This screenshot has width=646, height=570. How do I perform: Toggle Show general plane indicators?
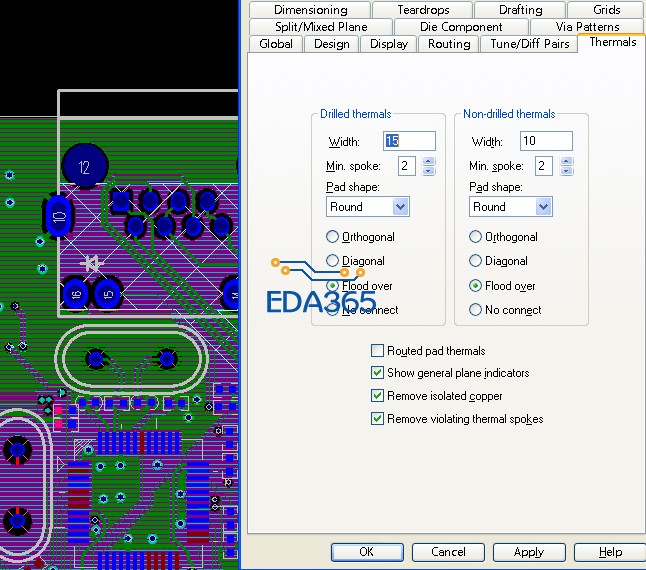[377, 373]
